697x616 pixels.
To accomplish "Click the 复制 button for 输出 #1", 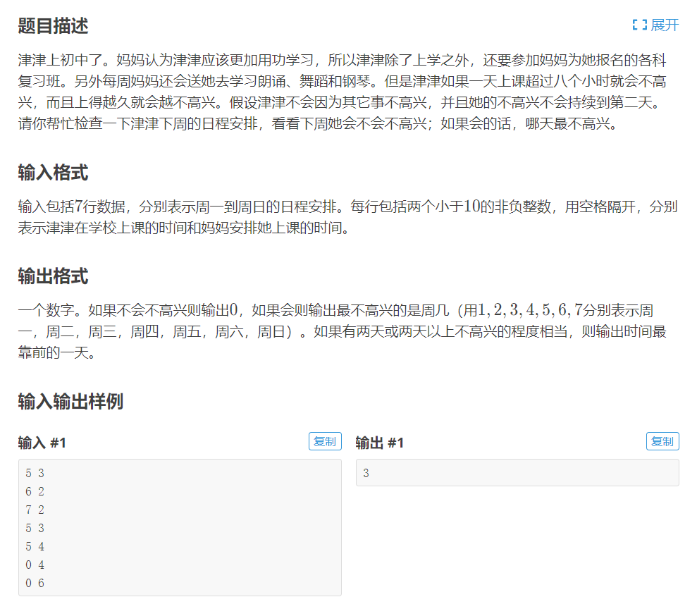I will [662, 441].
